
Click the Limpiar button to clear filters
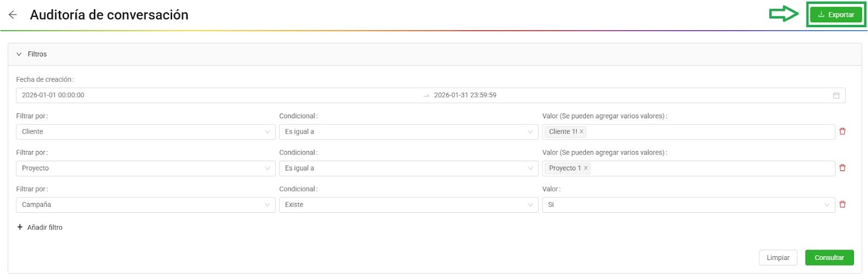click(x=777, y=258)
